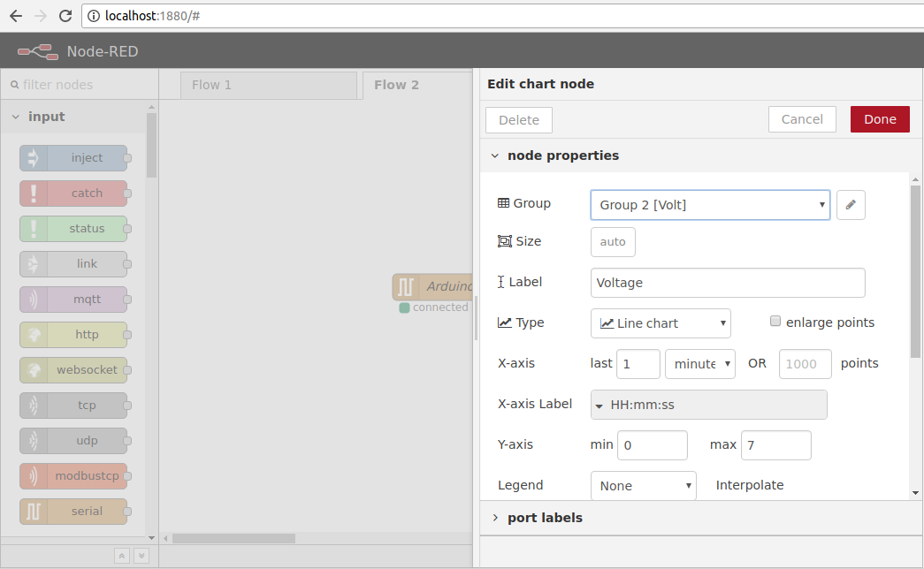Enable the enlarge points checkbox

tap(775, 321)
